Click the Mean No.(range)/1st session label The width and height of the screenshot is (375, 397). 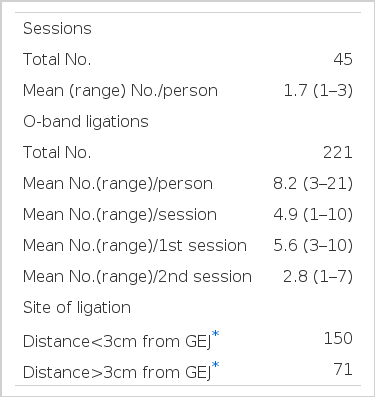click(x=135, y=245)
